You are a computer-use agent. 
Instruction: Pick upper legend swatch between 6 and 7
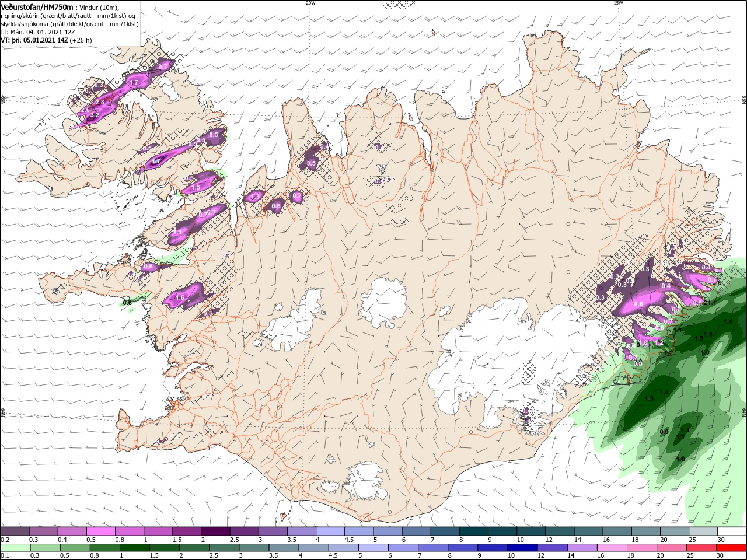point(416,531)
